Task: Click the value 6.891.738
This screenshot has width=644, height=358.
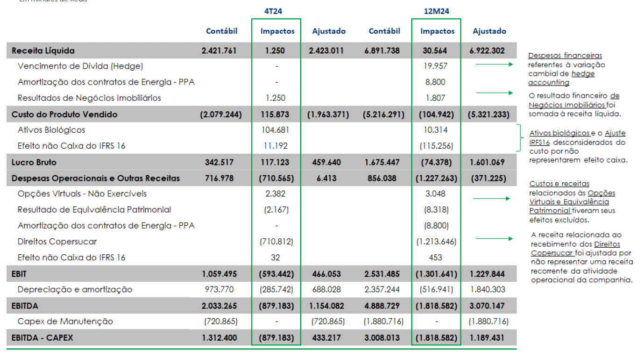Action: click(x=382, y=50)
